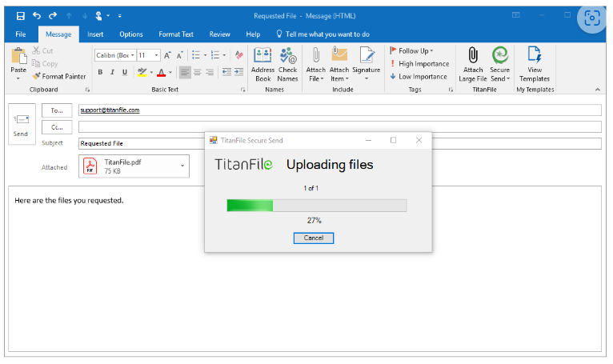
Task: Increase font size with the grow font icon
Action: click(x=167, y=55)
